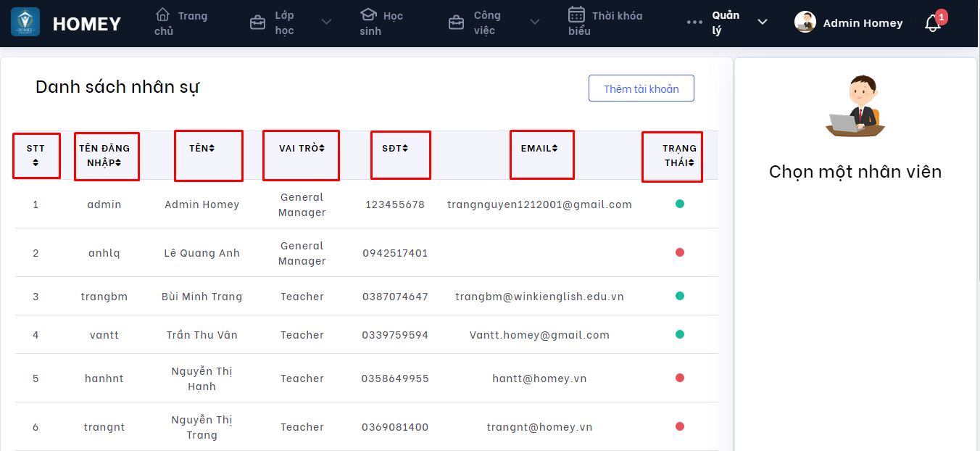980x451 pixels.
Task: Sort by the VAI TRÒ column arrows
Action: [x=322, y=149]
